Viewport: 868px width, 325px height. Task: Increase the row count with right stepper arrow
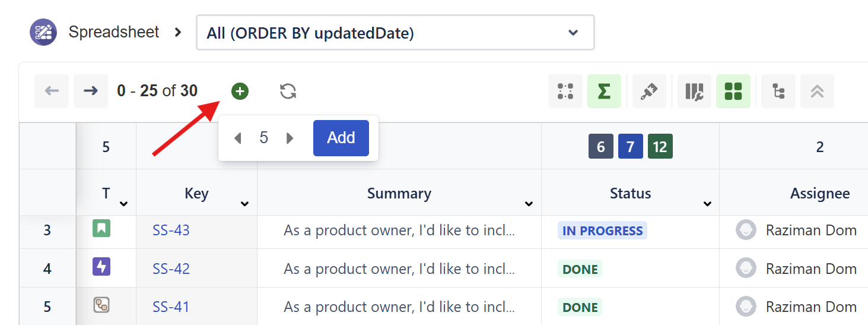pos(290,138)
